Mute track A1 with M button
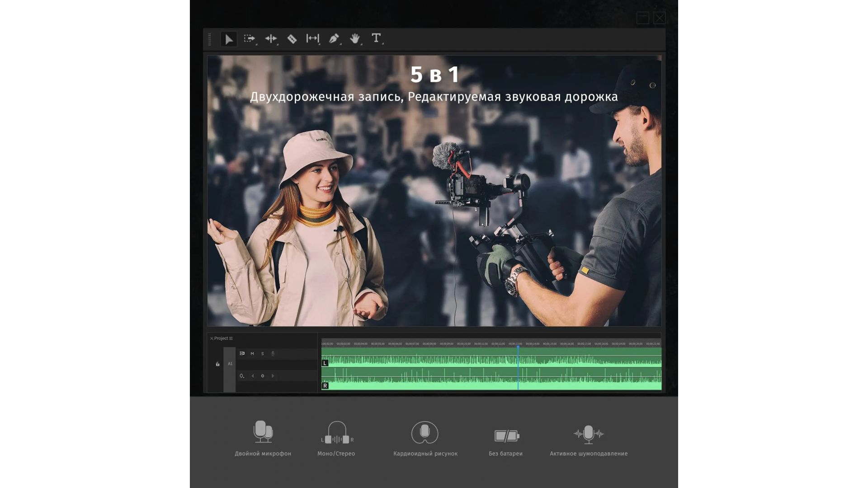This screenshot has height=488, width=868. 252,354
